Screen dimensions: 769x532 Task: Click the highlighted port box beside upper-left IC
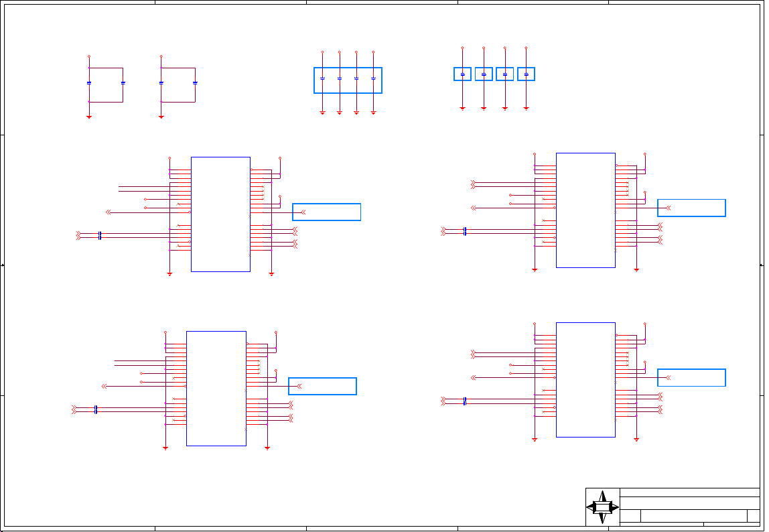click(x=327, y=212)
